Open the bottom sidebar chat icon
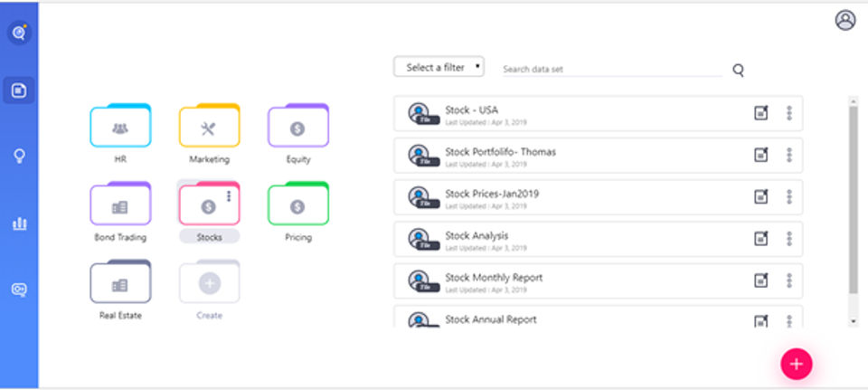The width and height of the screenshot is (868, 390). [18, 290]
